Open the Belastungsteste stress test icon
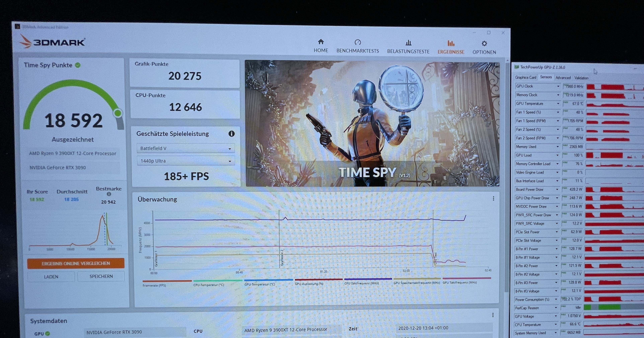The image size is (644, 338). [408, 43]
